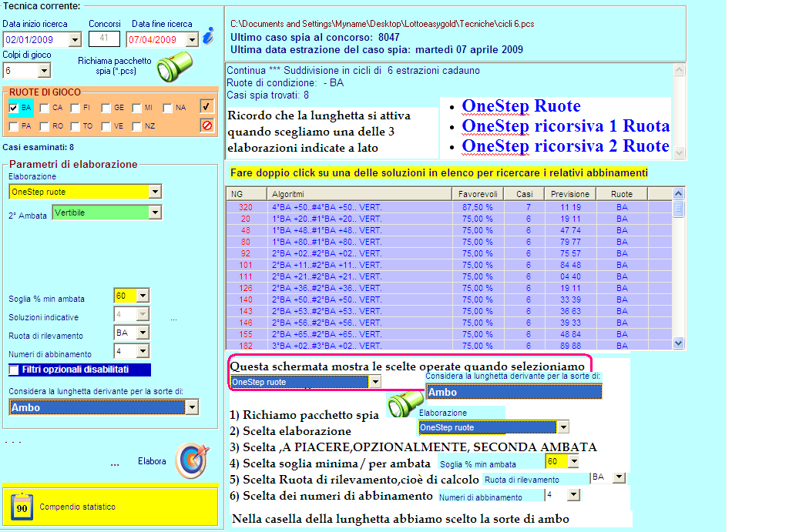The width and height of the screenshot is (789, 532).
Task: Click the Elabora target icon
Action: click(192, 460)
